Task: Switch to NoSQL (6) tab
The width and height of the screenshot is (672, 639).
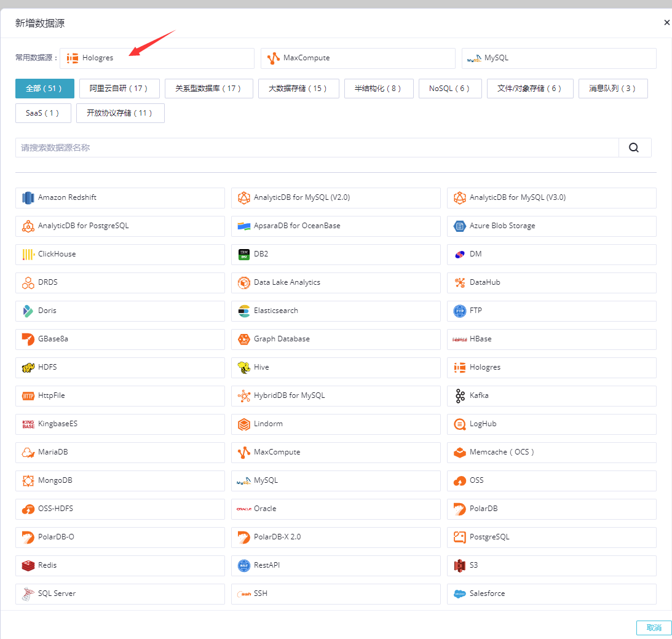Action: (450, 89)
